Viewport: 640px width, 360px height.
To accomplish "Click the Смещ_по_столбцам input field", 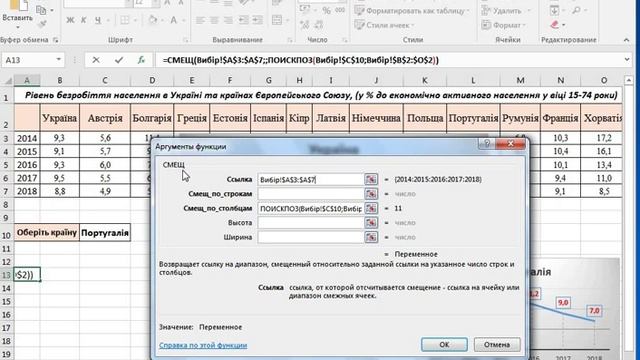I will [310, 209].
